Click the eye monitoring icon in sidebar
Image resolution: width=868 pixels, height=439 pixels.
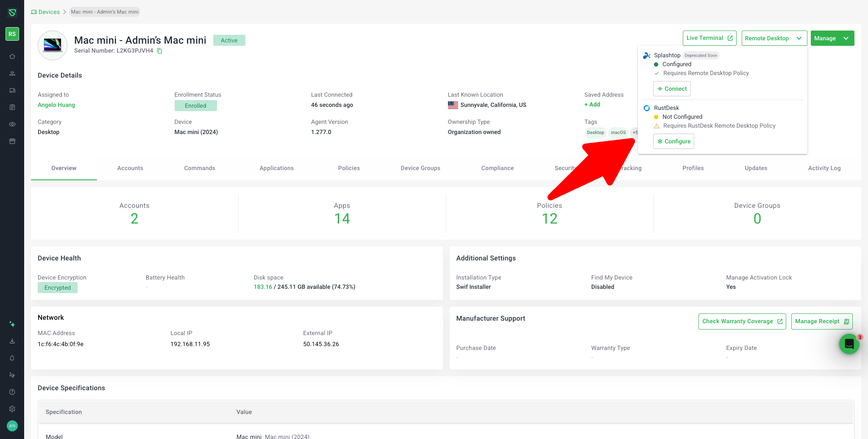(12, 124)
